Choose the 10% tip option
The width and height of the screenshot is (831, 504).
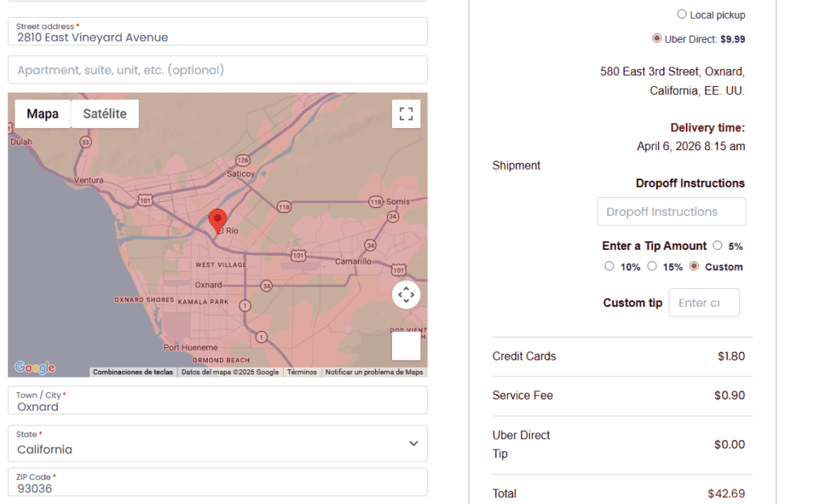click(609, 266)
